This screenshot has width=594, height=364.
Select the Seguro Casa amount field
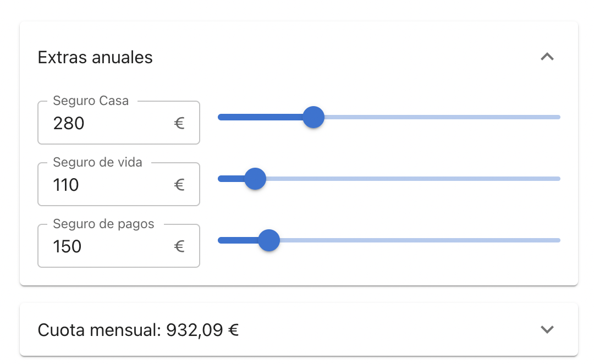coord(99,123)
